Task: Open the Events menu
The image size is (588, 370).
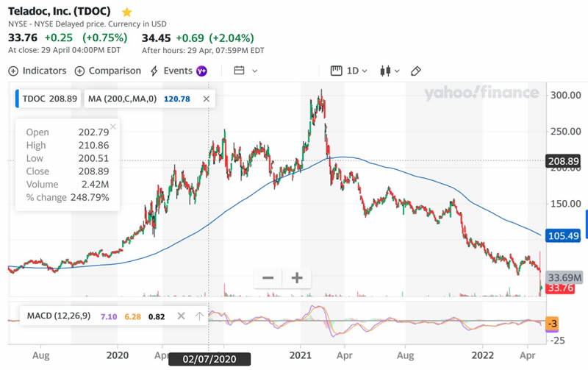Action: coord(171,71)
